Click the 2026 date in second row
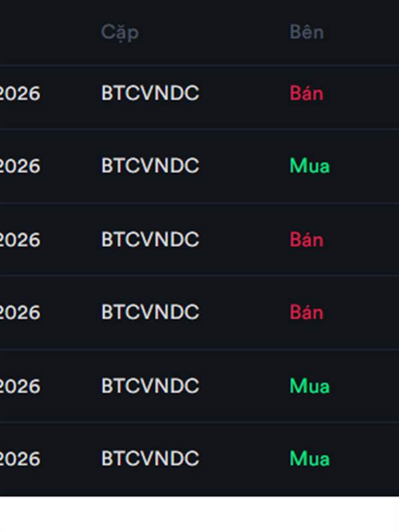399x532 pixels. [20, 166]
